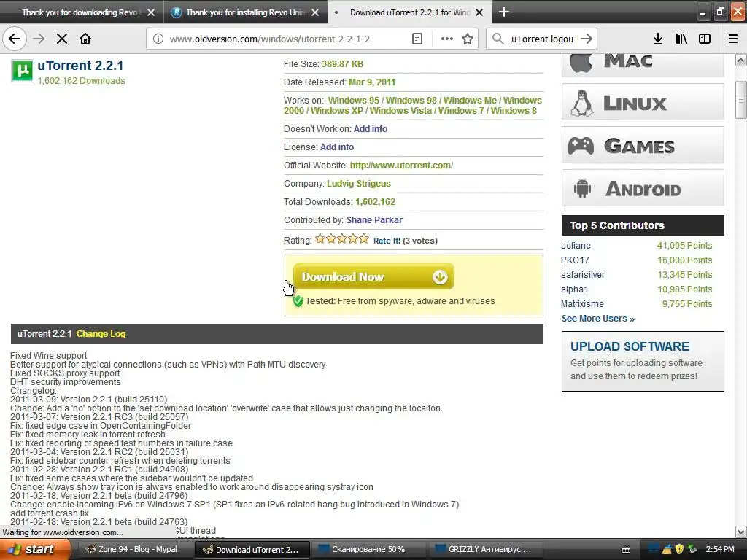Click the 'Mar 9, 2011' release date
Viewport: 747px width, 560px height.
click(x=372, y=82)
